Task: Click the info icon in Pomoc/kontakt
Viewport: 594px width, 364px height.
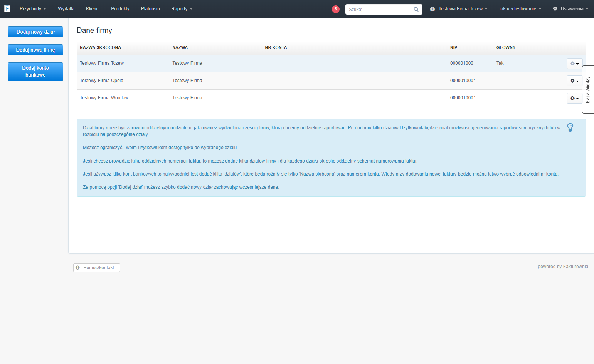Action: tap(77, 267)
